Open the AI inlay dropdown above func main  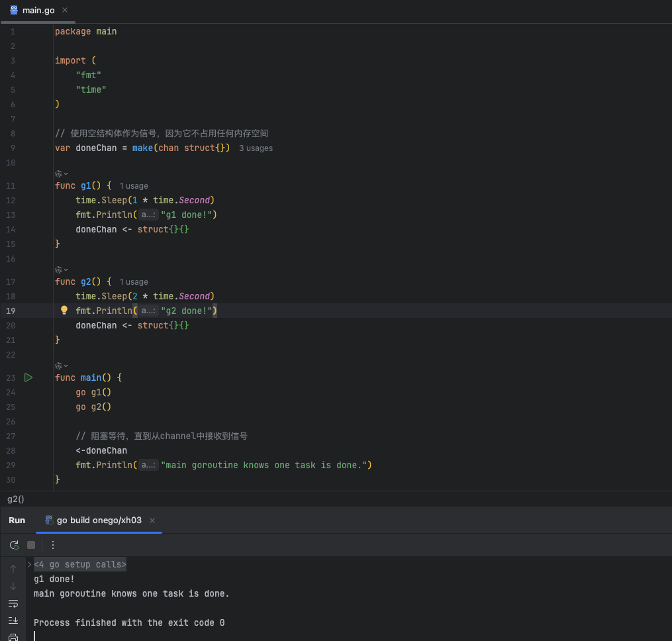coord(62,366)
